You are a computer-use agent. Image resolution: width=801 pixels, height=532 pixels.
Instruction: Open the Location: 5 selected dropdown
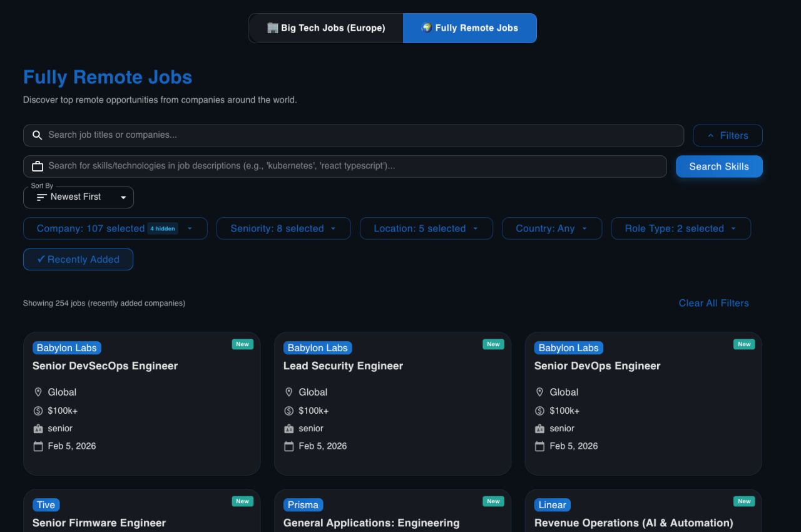click(426, 228)
